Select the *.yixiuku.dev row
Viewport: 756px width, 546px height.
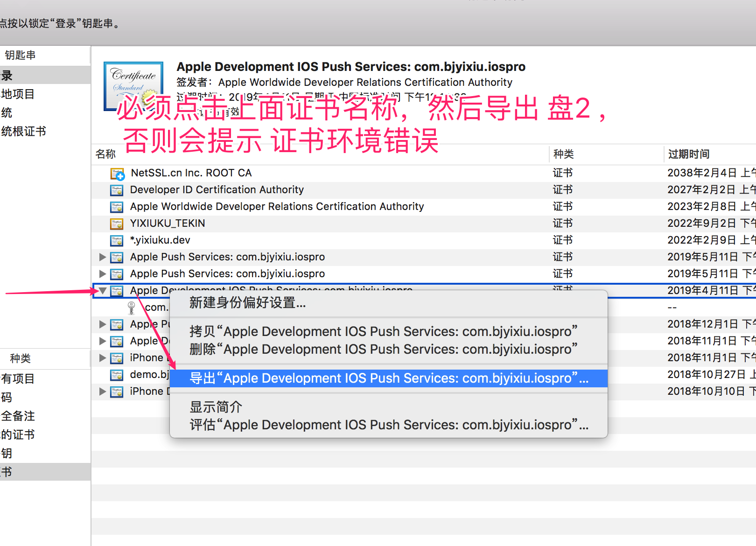point(424,240)
